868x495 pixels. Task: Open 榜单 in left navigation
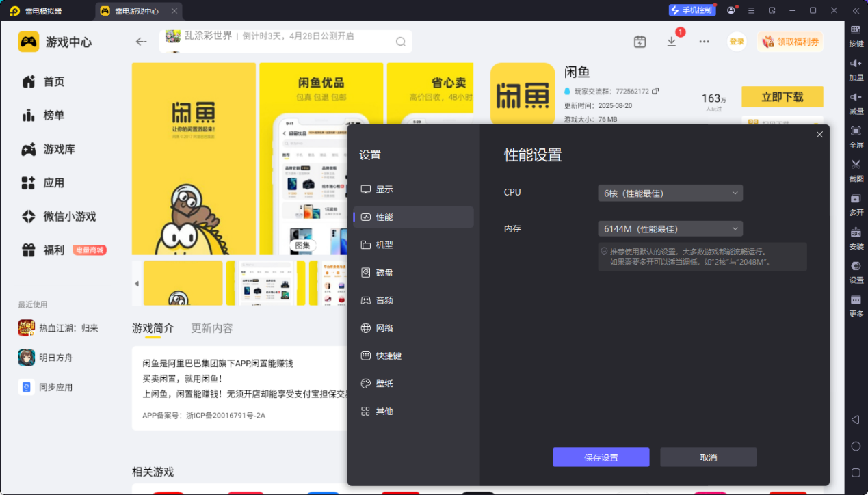point(53,116)
